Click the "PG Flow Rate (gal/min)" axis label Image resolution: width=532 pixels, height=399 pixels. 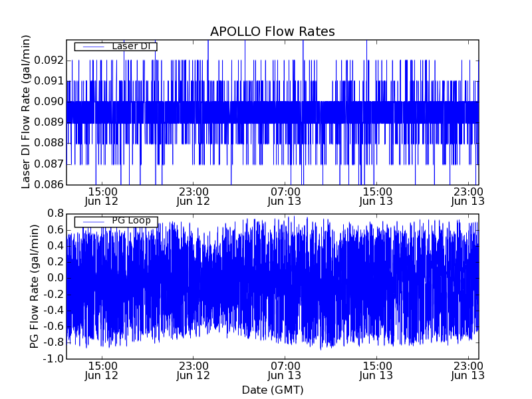point(35,287)
